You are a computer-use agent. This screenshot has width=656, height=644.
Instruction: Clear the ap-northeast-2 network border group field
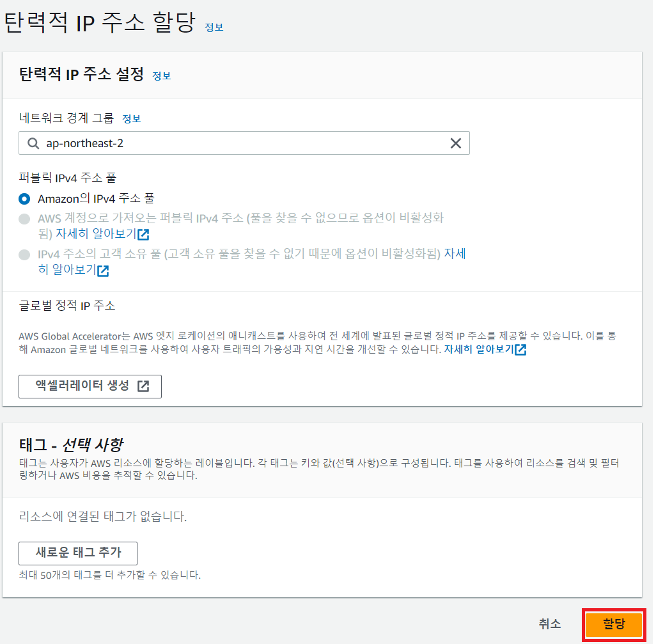[x=456, y=143]
